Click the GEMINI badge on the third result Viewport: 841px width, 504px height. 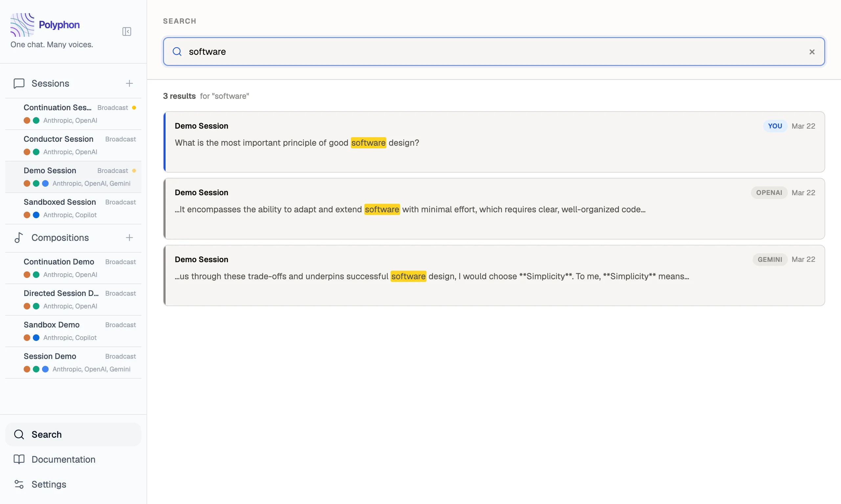(x=769, y=259)
